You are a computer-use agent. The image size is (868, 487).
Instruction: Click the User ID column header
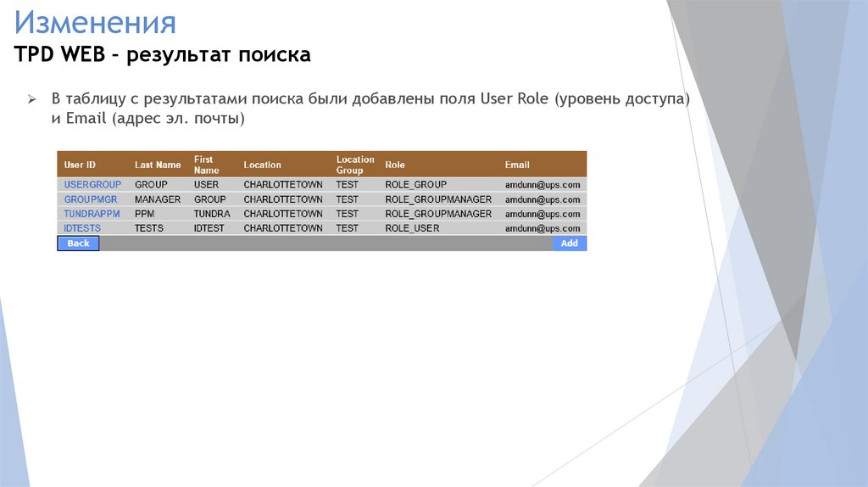coord(80,165)
